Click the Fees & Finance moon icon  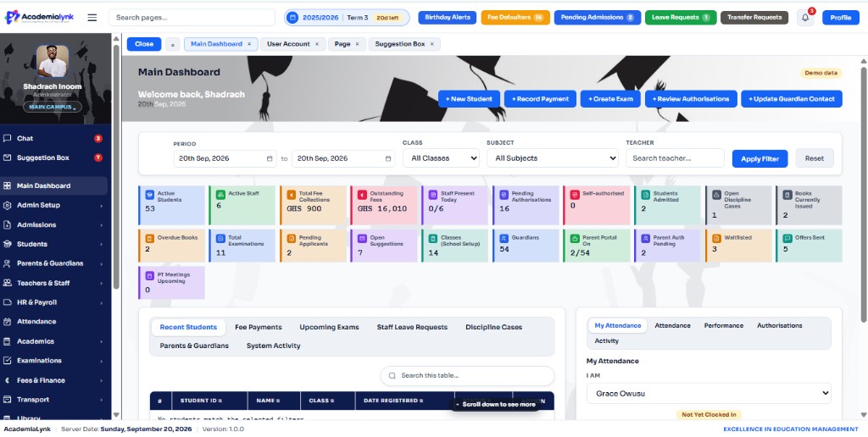pos(7,380)
